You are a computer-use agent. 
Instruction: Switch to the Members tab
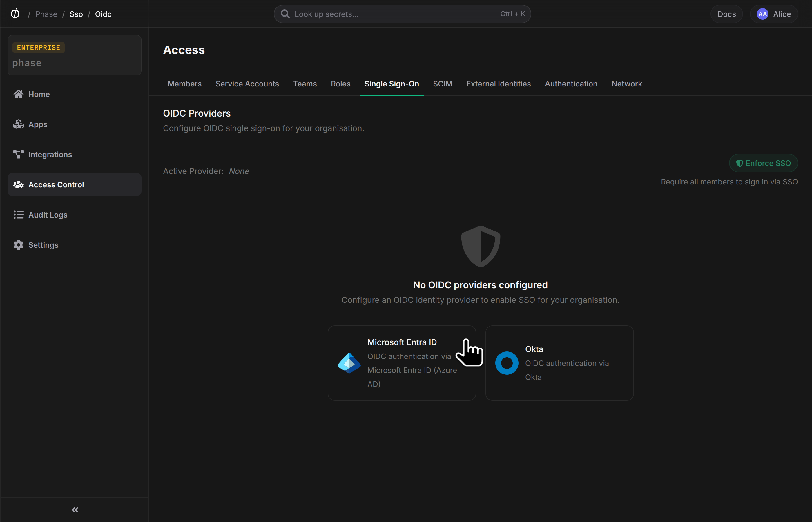pos(185,84)
